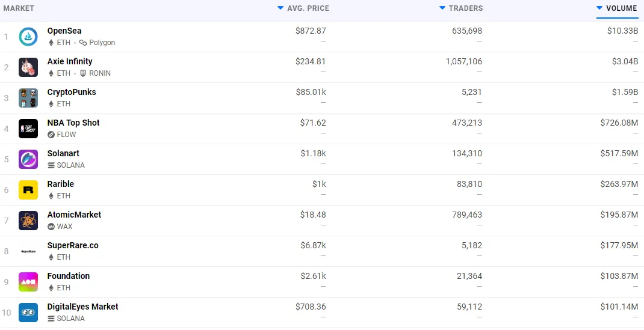
Task: Open the Rarible market link
Action: [x=60, y=184]
